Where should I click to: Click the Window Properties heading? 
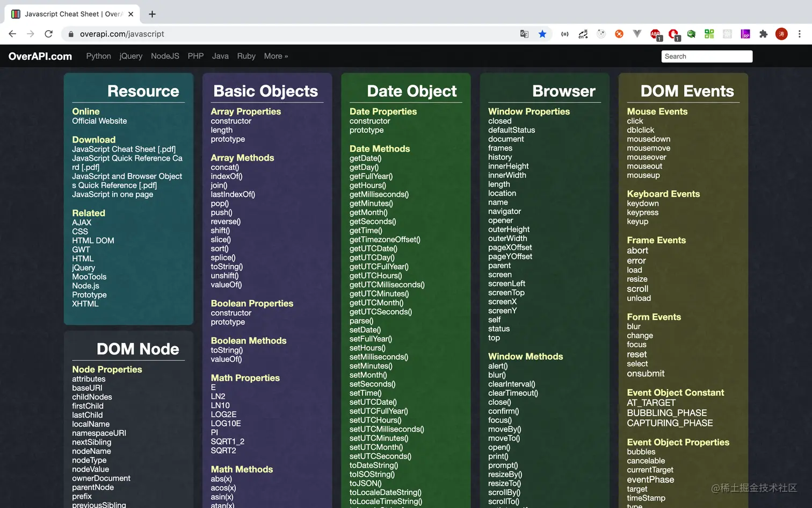coord(529,111)
